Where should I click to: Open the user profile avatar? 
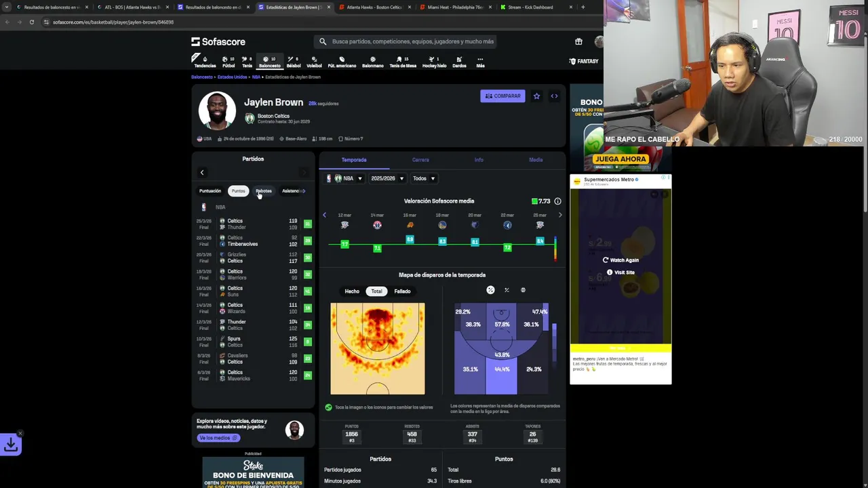599,41
